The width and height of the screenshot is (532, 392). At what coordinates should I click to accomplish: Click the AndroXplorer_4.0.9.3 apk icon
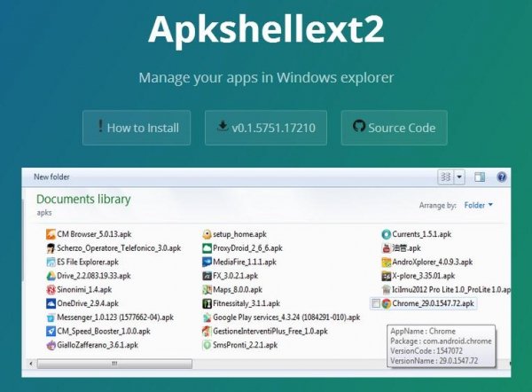(386, 262)
